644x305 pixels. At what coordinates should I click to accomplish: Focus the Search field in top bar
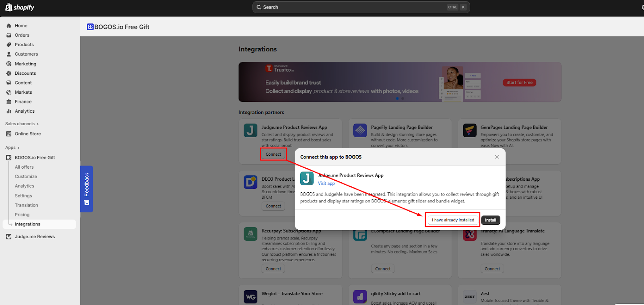[361, 7]
